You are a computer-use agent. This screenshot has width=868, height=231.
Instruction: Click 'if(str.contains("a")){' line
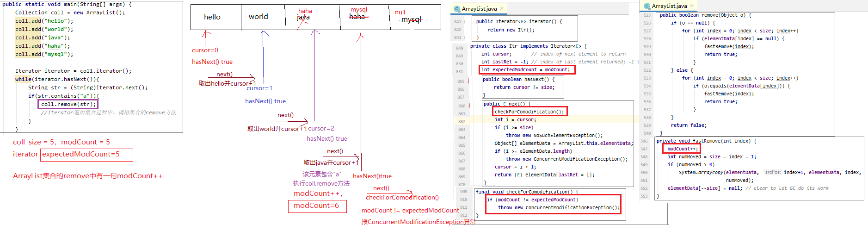pos(63,96)
